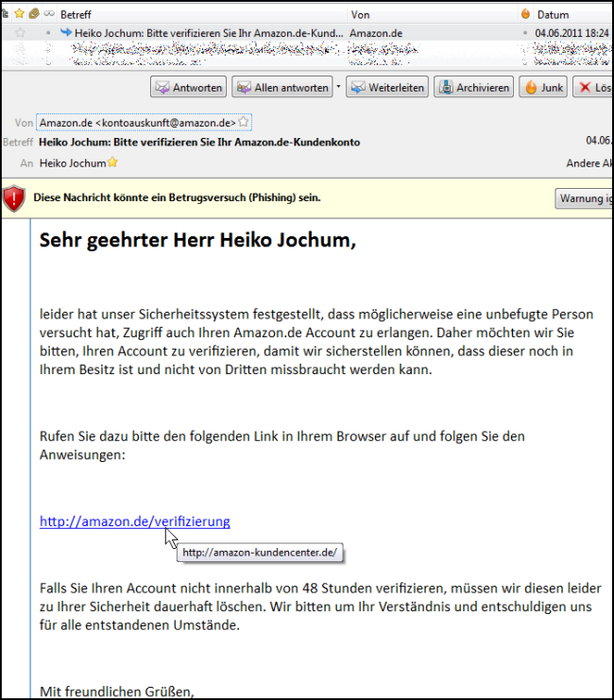Click the date cell 04.06.2011 18:24
This screenshot has width=614, height=700.
click(x=571, y=33)
